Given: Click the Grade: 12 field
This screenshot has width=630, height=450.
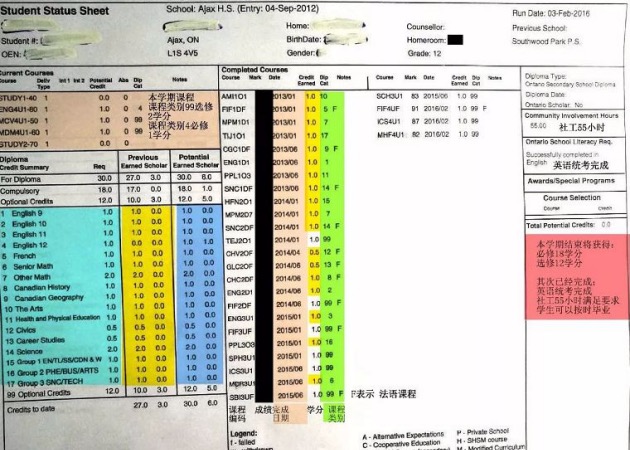Looking at the screenshot, I should pos(424,53).
